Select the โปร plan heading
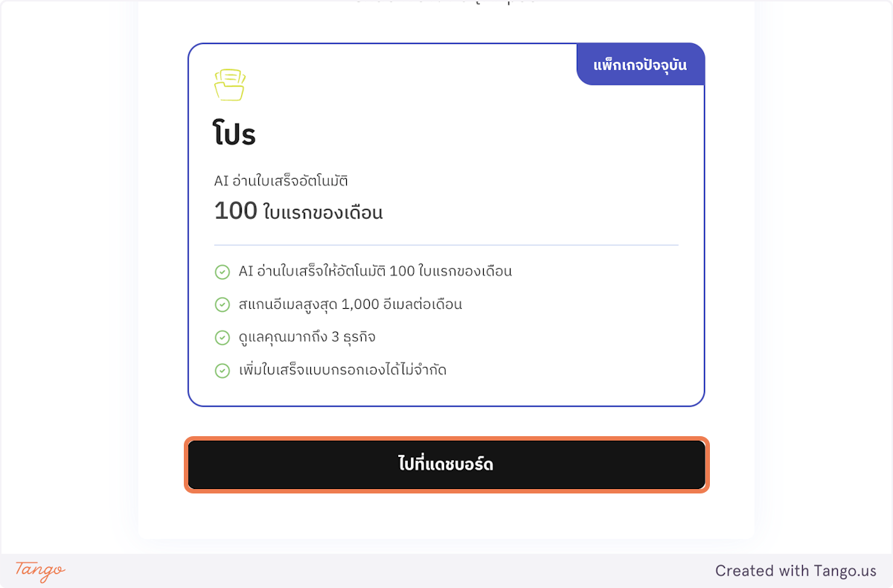 [x=234, y=134]
